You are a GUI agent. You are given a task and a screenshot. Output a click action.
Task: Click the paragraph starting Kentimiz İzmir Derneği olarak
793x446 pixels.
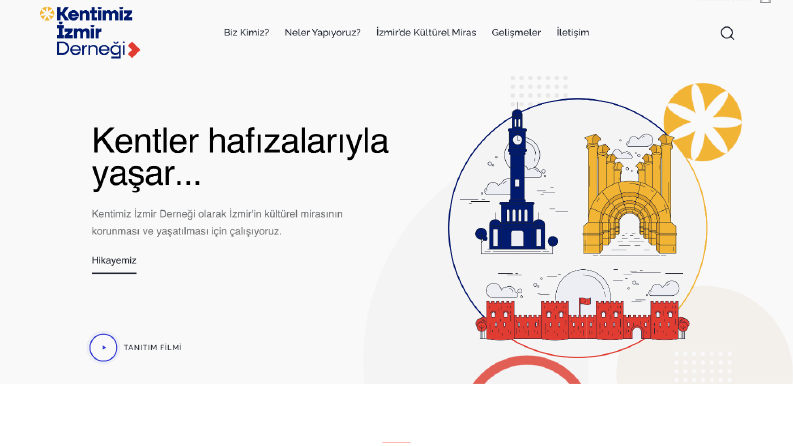217,222
